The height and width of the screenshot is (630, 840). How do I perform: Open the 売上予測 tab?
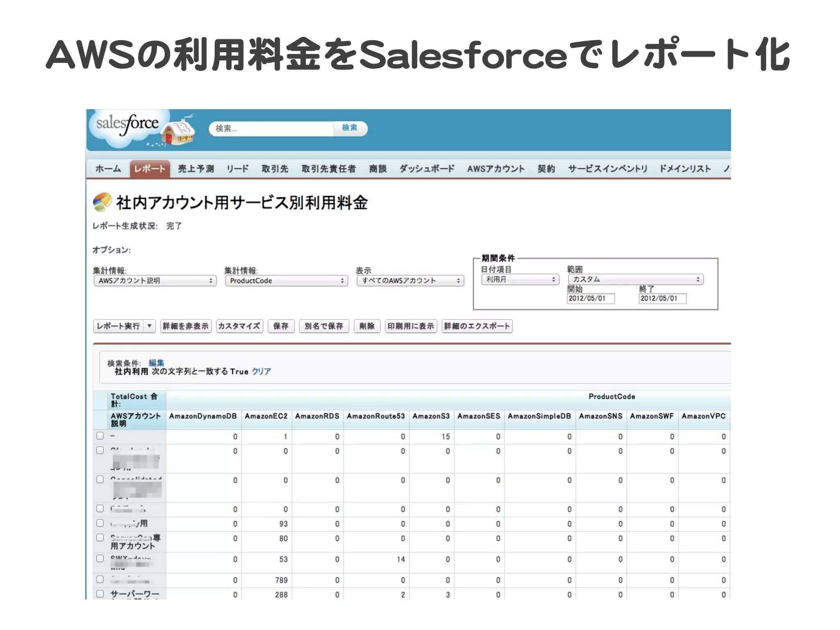[x=196, y=169]
